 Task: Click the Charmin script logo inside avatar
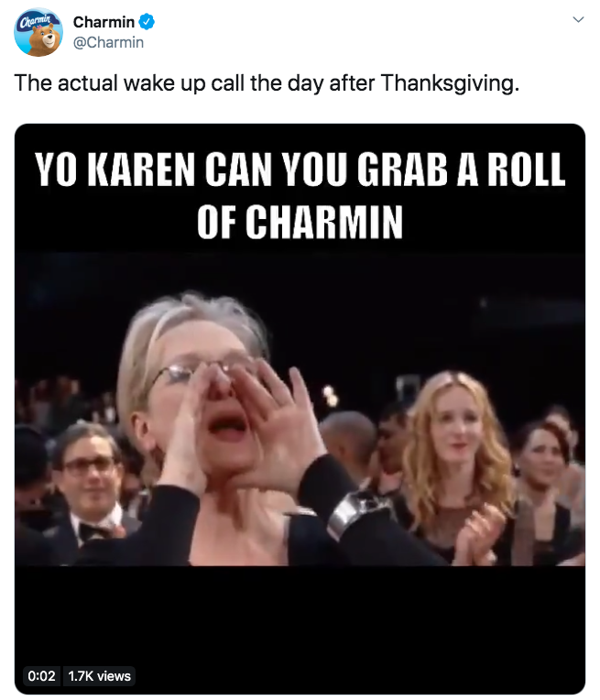[x=38, y=20]
